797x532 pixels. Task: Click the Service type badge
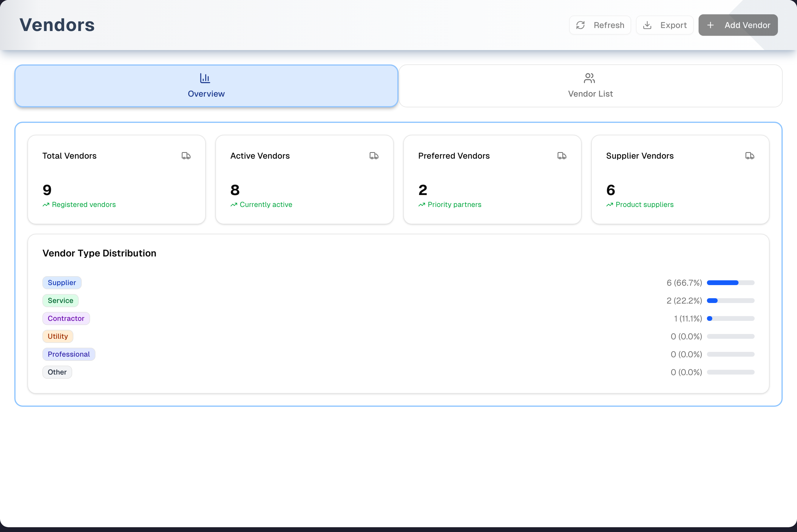[x=60, y=301]
